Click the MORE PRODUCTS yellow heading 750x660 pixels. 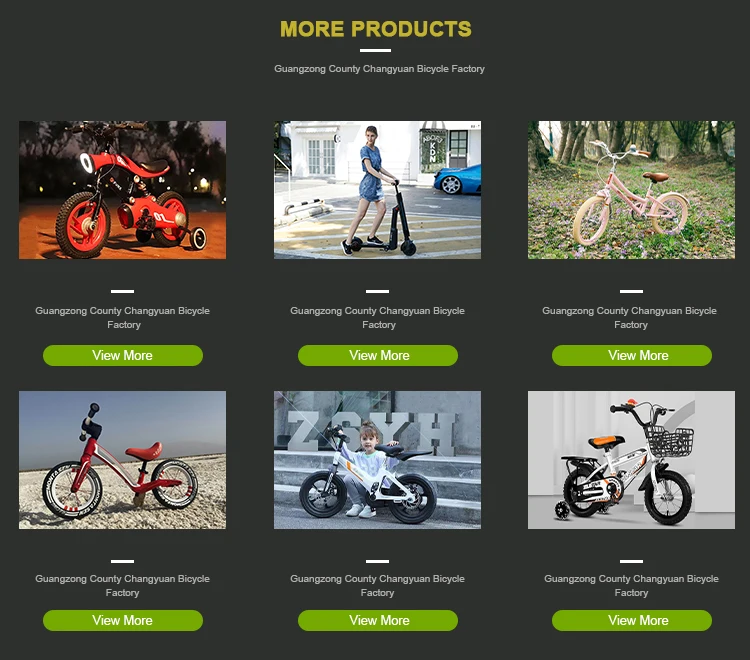click(375, 29)
